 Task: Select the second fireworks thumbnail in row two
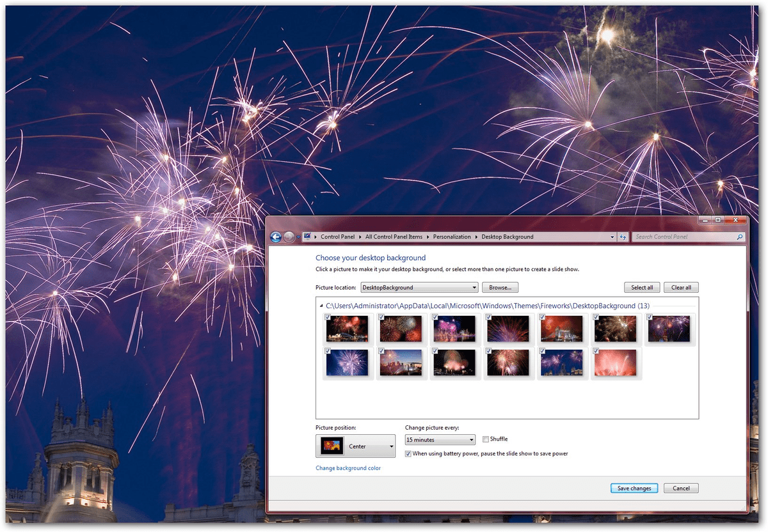[x=401, y=363]
